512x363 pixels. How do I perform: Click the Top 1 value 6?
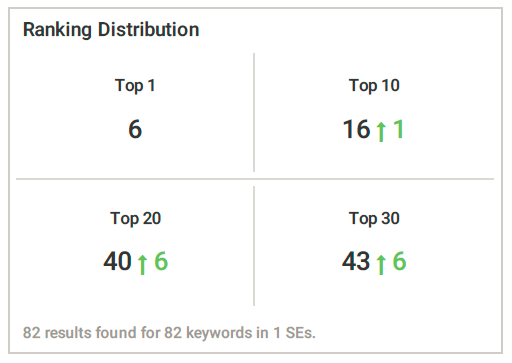click(135, 129)
